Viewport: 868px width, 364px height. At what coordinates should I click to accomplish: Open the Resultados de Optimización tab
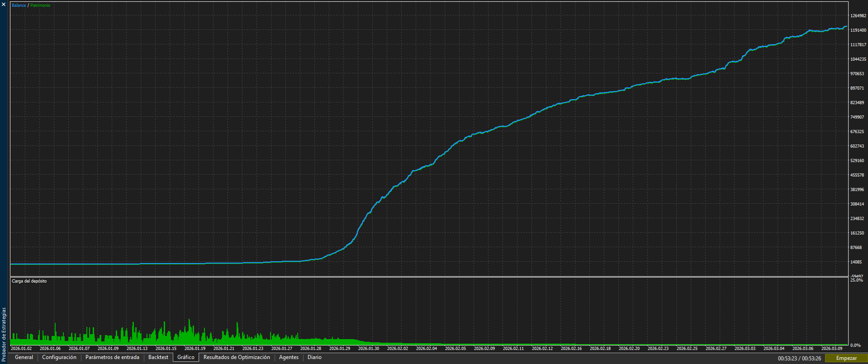point(237,358)
